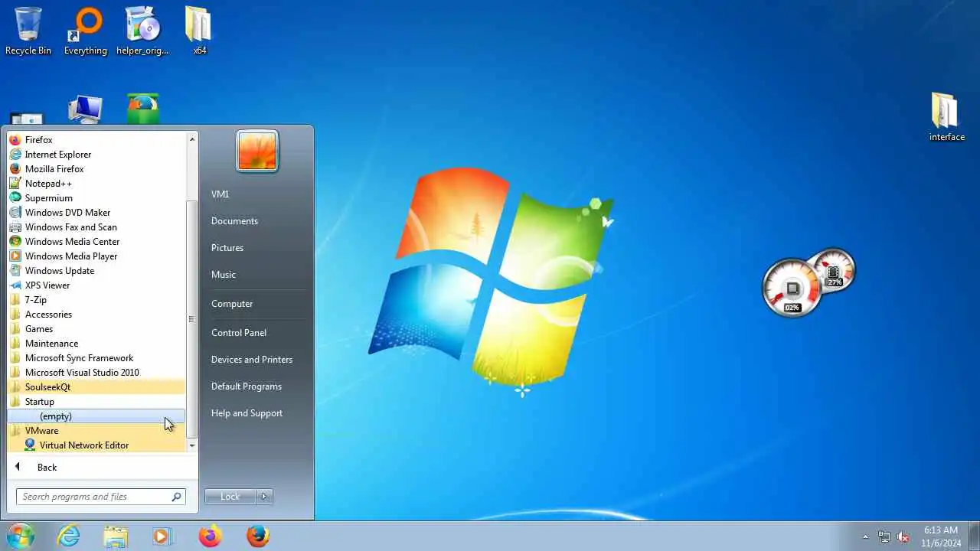This screenshot has width=980, height=551.
Task: Expand the Games folder
Action: click(x=96, y=329)
